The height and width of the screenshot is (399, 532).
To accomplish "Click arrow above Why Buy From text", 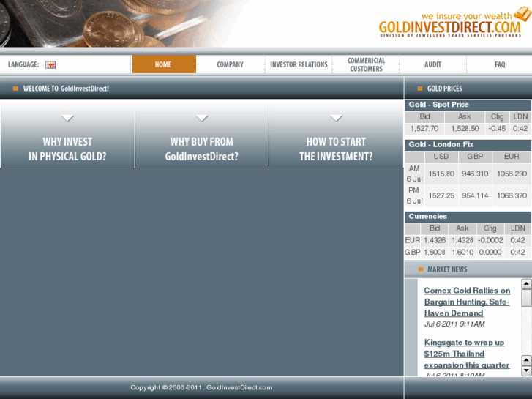I will [x=202, y=118].
